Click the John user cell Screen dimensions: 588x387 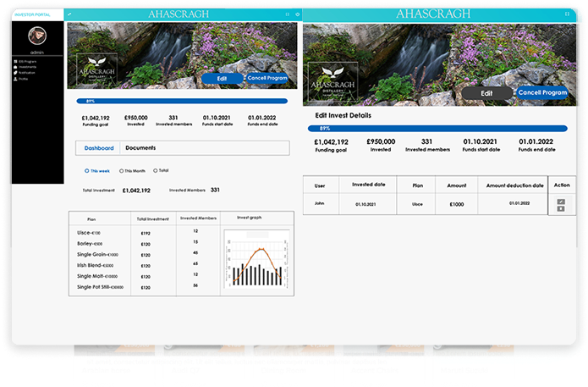click(319, 203)
